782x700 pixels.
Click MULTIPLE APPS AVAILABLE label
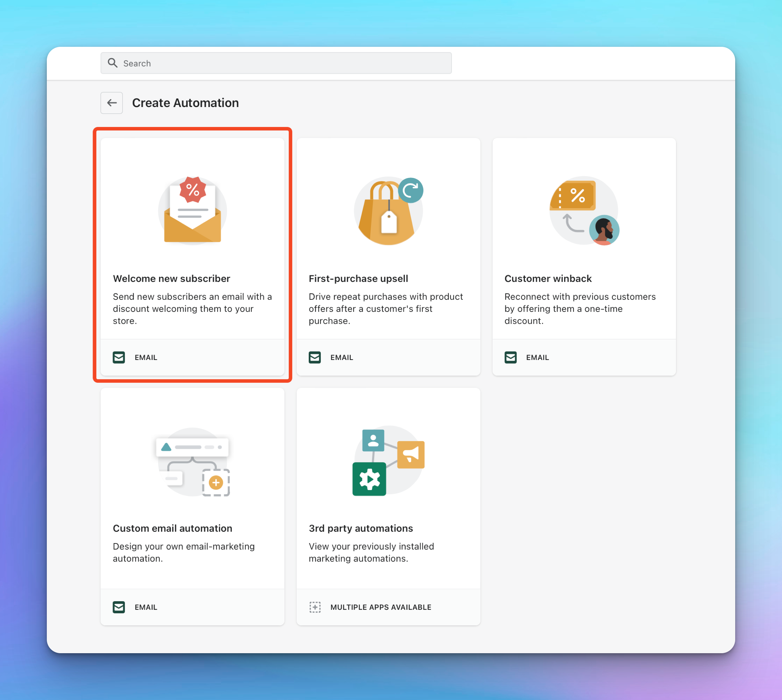coord(380,607)
